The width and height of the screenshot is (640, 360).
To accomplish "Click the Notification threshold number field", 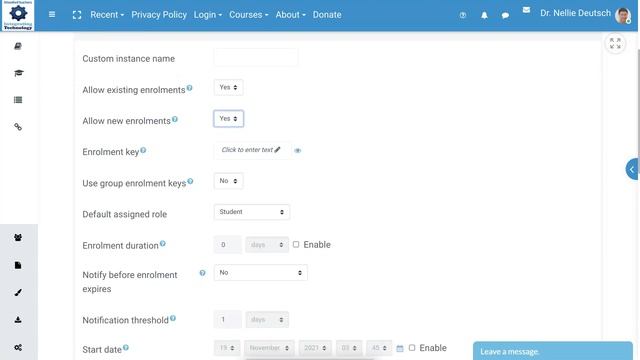I will tap(227, 320).
